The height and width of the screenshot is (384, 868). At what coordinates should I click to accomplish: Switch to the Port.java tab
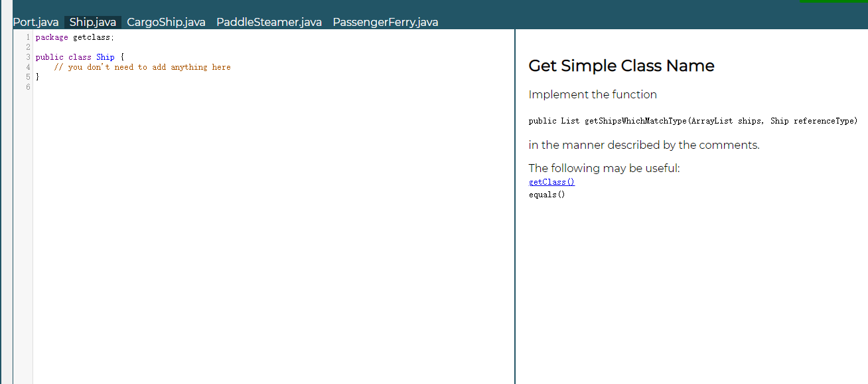click(35, 21)
